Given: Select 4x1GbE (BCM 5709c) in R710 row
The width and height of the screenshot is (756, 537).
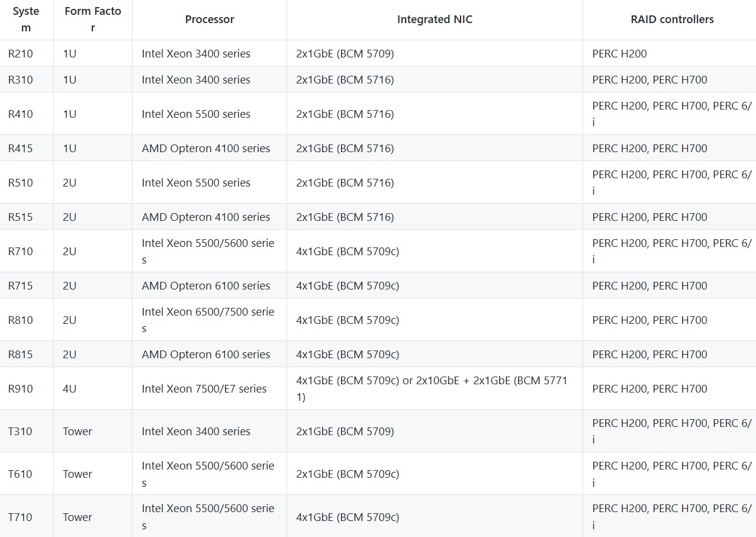Looking at the screenshot, I should coord(435,251).
